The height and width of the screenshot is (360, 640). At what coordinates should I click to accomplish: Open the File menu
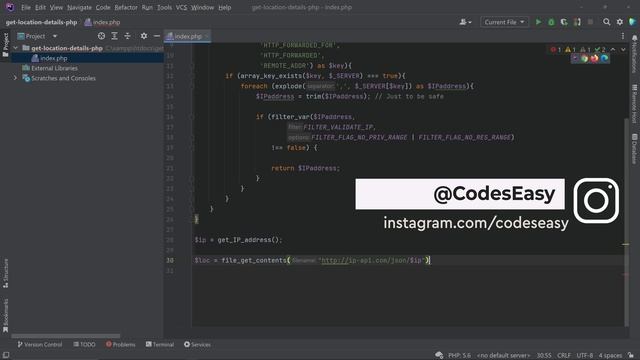[26, 7]
